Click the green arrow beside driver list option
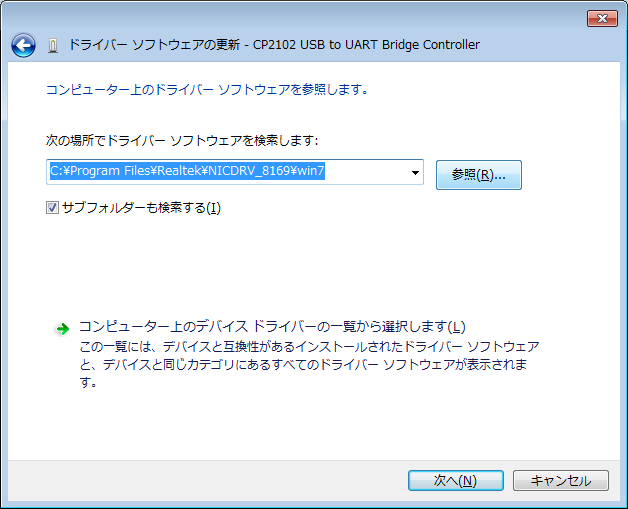The height and width of the screenshot is (509, 628). coord(62,328)
